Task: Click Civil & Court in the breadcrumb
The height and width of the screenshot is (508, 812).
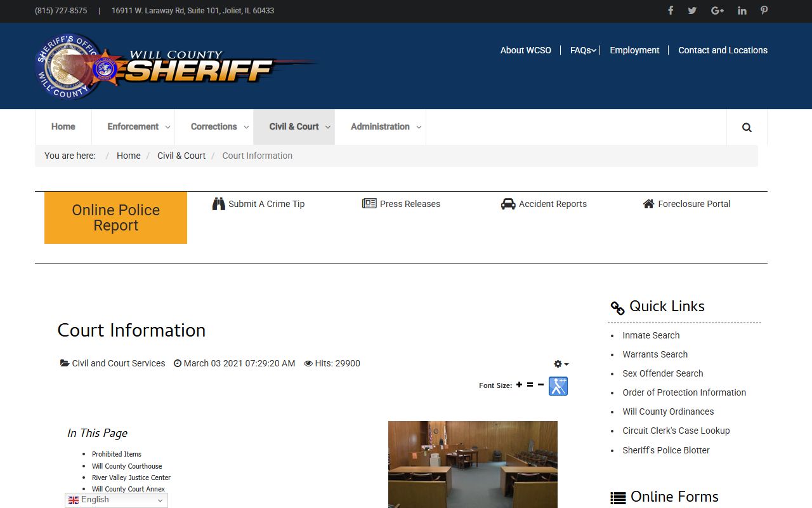Action: point(181,156)
